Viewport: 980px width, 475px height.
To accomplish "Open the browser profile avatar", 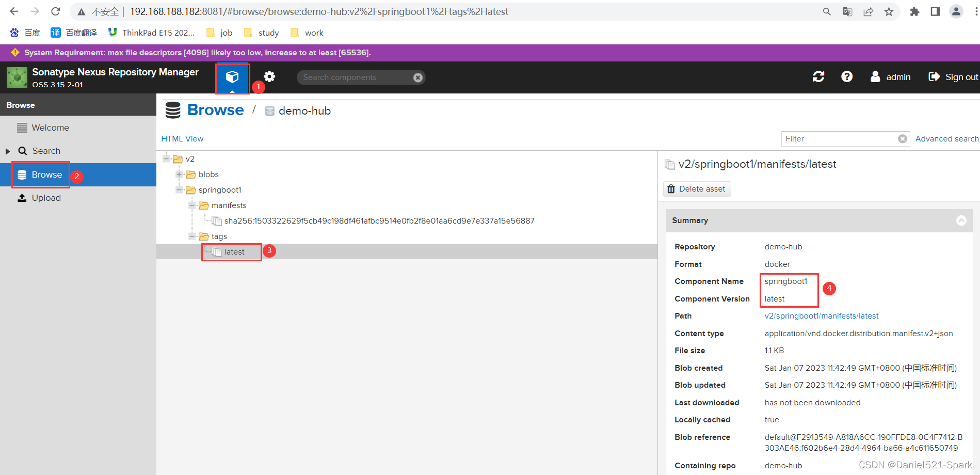I will coord(956,11).
